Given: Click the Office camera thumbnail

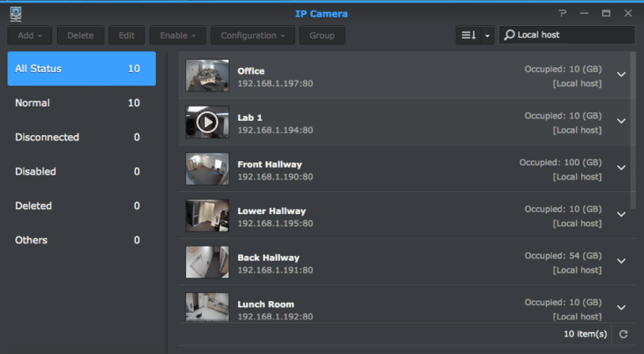Looking at the screenshot, I should tap(207, 75).
